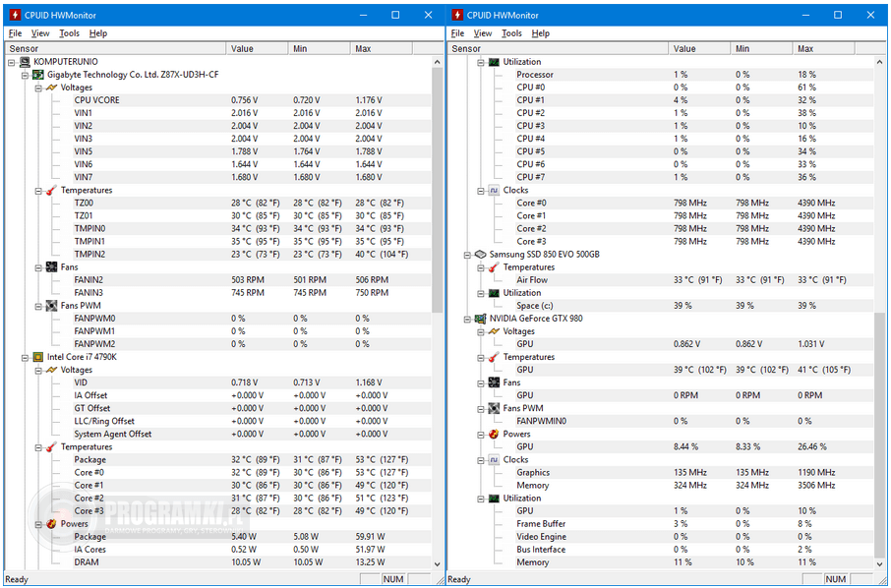Click the 59.91 W Package max value
This screenshot has height=588, width=891.
click(x=370, y=536)
